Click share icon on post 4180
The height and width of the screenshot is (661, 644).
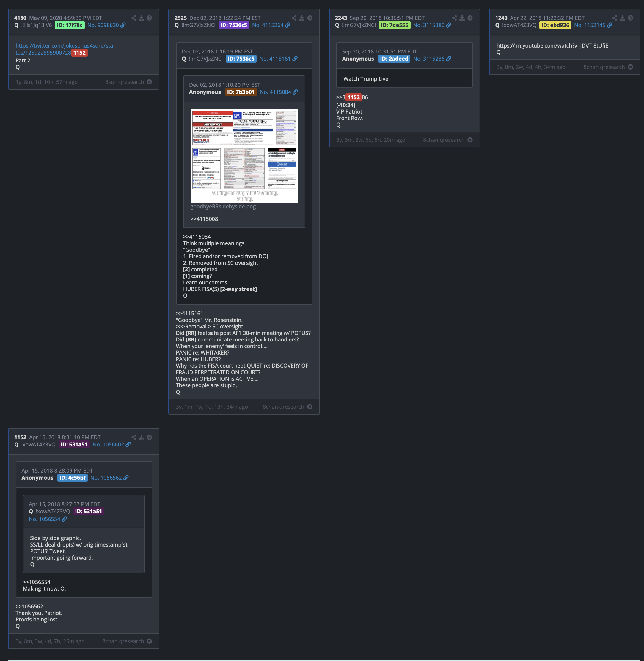[x=133, y=18]
